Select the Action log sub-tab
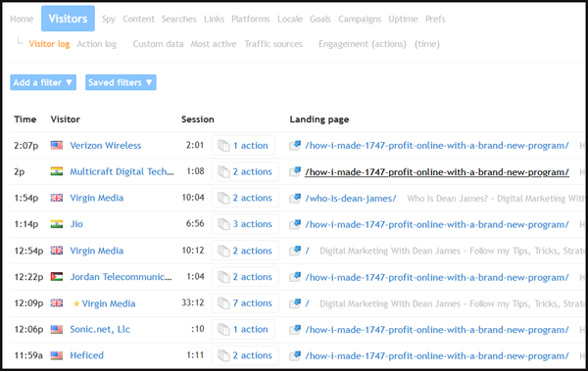This screenshot has height=372, width=588. (97, 44)
